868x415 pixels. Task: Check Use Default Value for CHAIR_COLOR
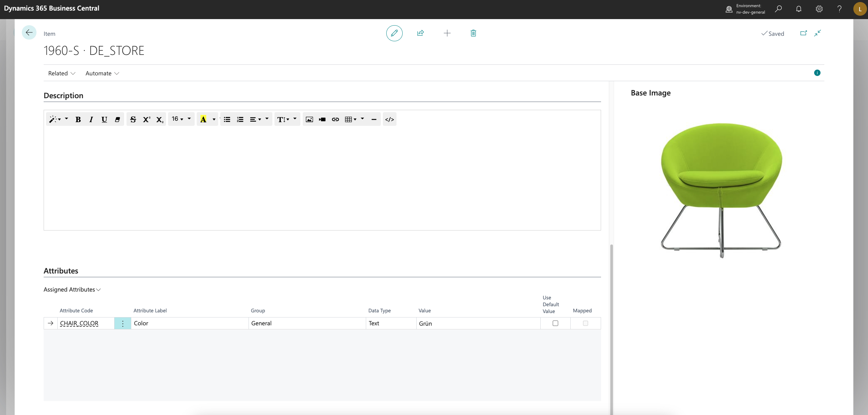tap(555, 323)
